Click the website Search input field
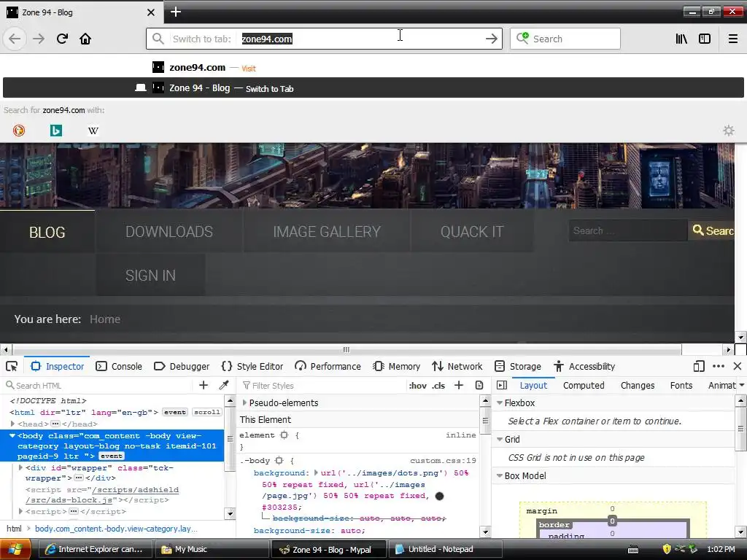 coord(627,231)
